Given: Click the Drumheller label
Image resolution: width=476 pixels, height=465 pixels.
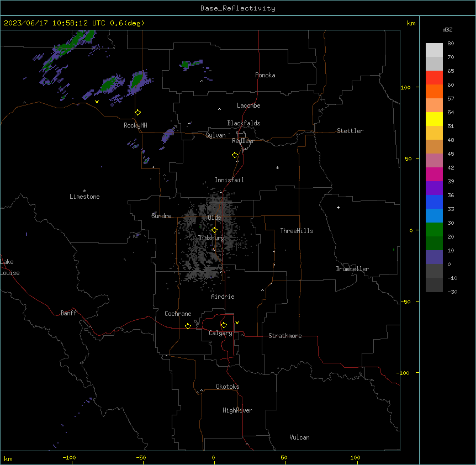Looking at the screenshot, I should pos(352,269).
